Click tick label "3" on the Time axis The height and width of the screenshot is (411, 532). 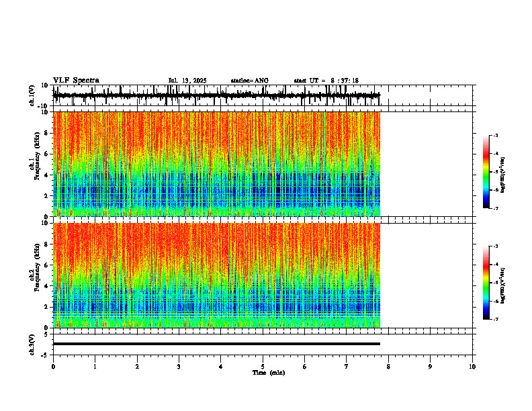(x=179, y=367)
